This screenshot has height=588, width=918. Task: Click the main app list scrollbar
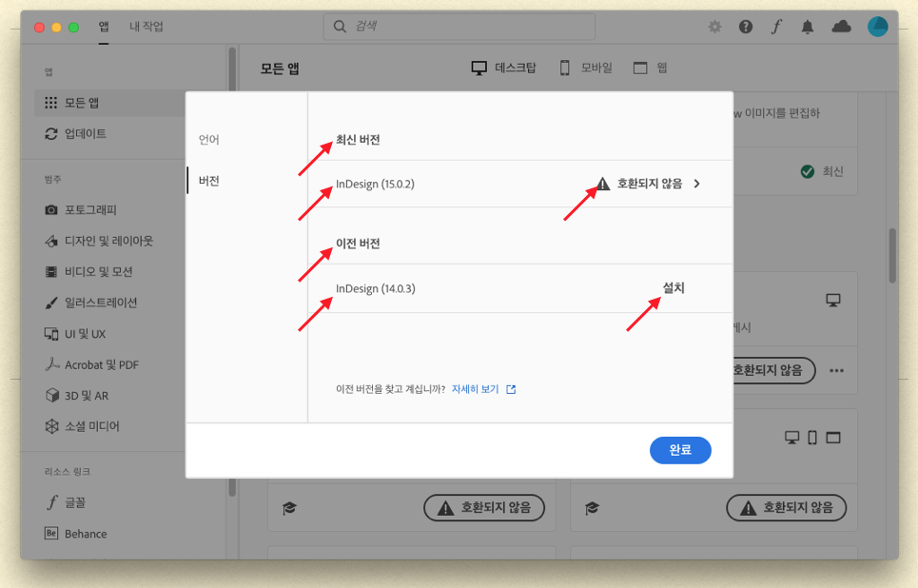892,255
